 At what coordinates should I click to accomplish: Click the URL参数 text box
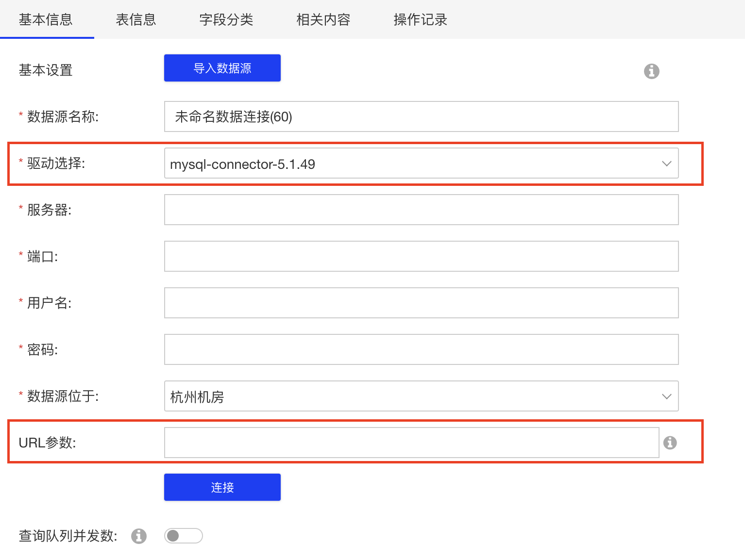click(411, 442)
